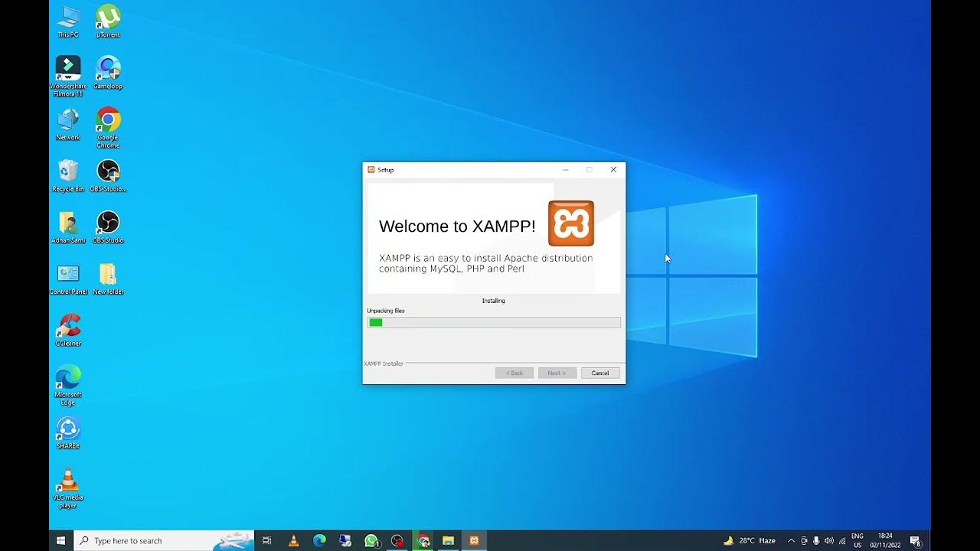The width and height of the screenshot is (980, 551).
Task: Open the Windows Start menu
Action: pos(60,540)
